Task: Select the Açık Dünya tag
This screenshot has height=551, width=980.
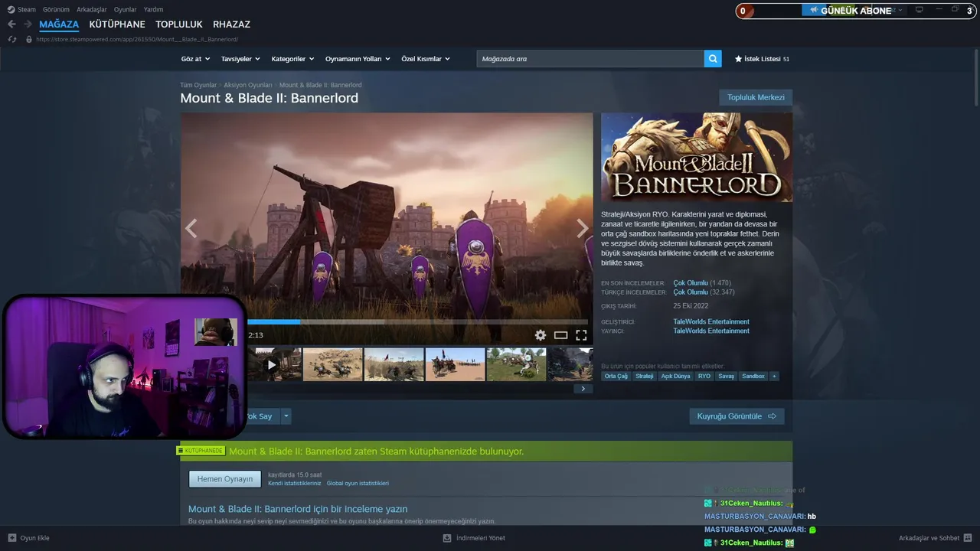Action: click(676, 376)
